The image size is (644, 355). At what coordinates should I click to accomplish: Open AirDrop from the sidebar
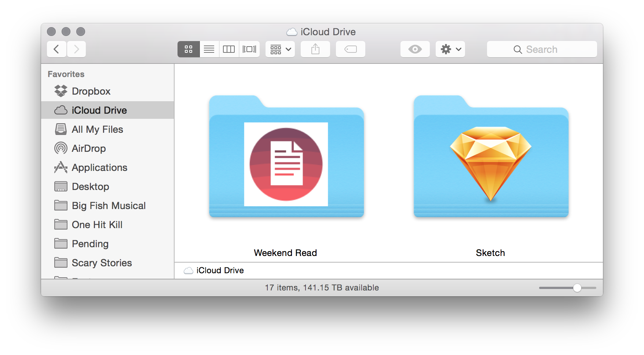coord(107,148)
